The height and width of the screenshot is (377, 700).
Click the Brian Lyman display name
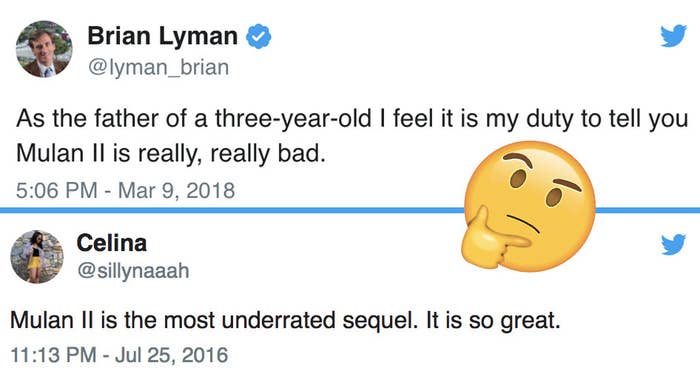point(162,36)
